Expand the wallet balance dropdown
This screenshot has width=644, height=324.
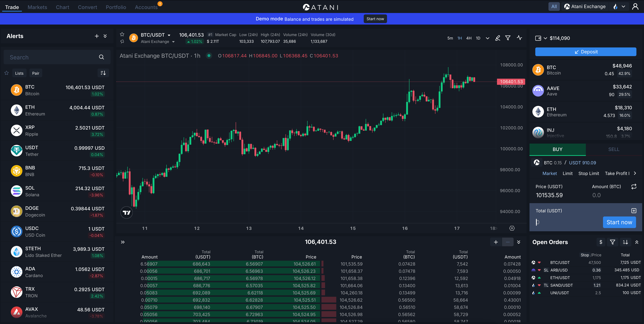click(545, 38)
